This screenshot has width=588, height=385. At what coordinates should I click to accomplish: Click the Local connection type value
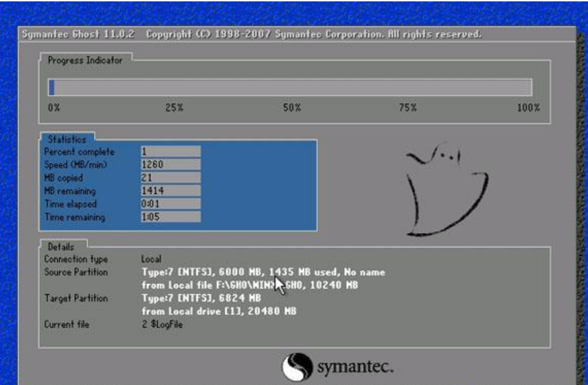(151, 259)
